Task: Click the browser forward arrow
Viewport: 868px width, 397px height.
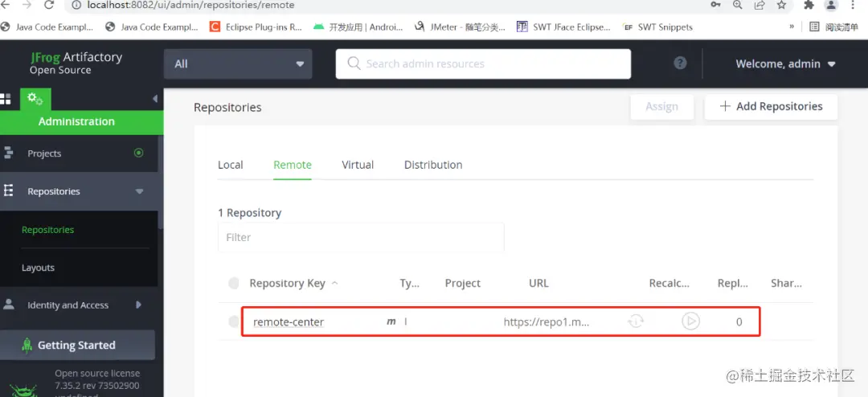Action: (26, 5)
